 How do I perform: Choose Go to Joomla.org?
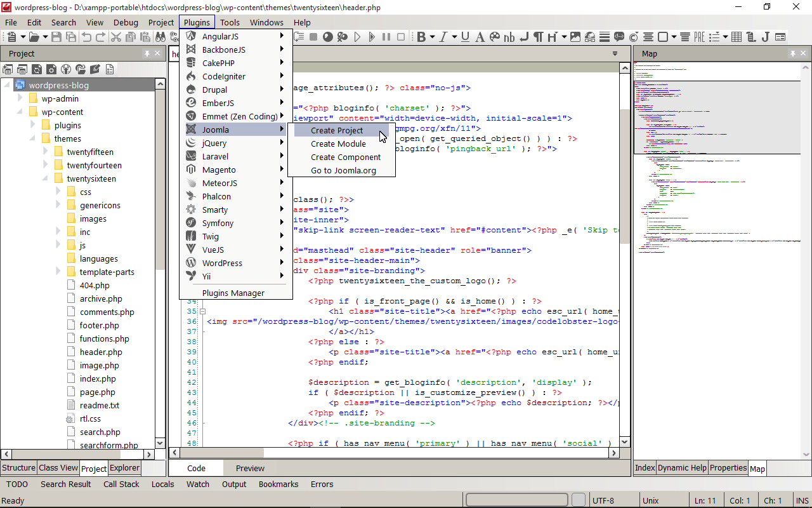343,170
